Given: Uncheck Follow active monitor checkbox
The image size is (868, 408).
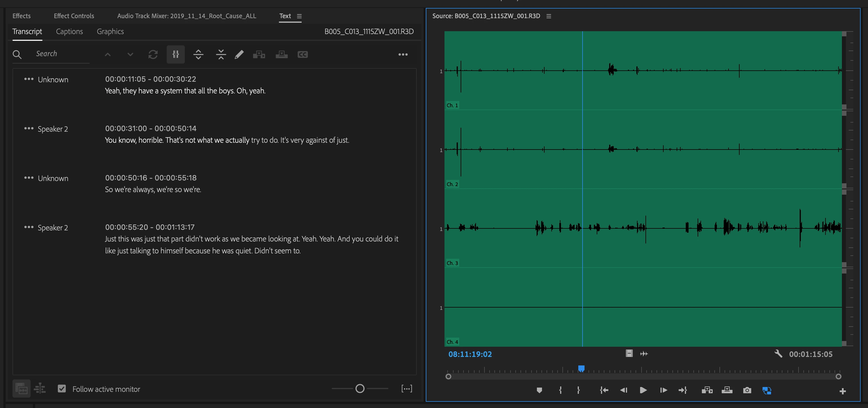Looking at the screenshot, I should pos(62,389).
